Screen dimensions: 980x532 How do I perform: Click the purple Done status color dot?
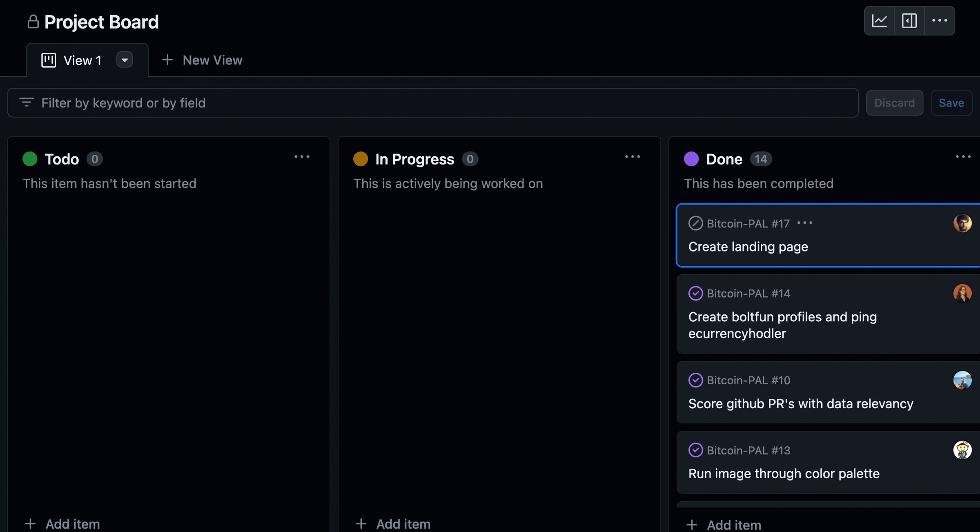691,159
